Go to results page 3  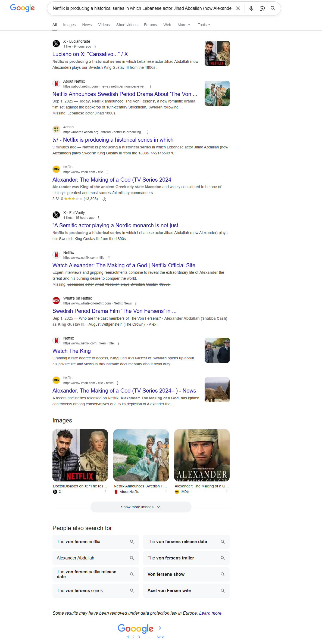pos(139,637)
